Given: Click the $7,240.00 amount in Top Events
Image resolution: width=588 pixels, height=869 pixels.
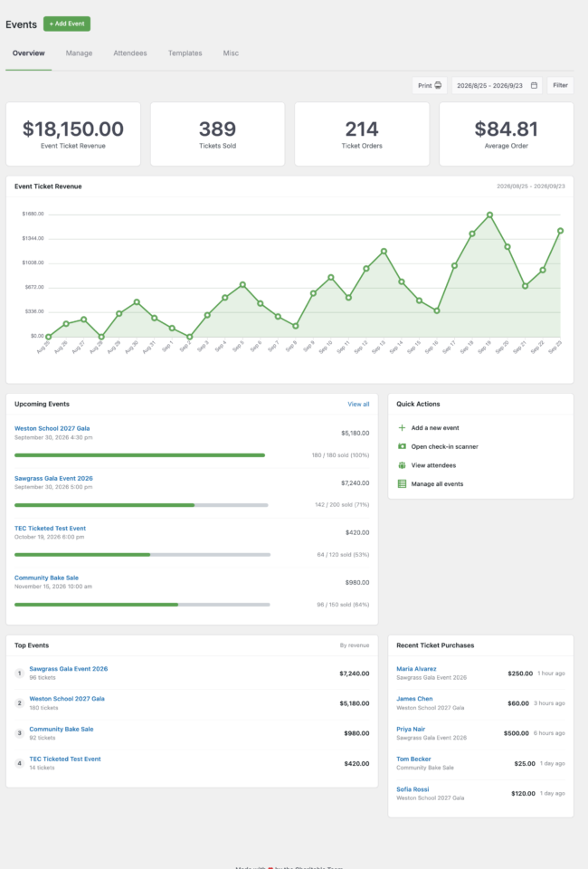Looking at the screenshot, I should point(355,673).
